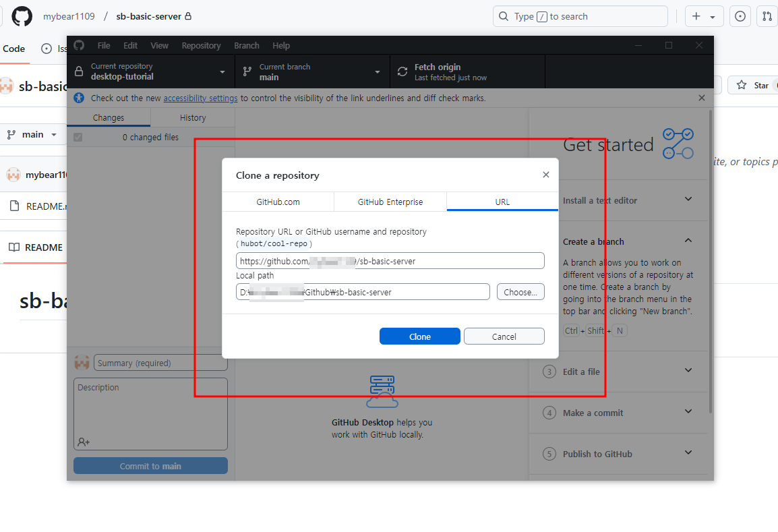Click the server cloud illustration above GitHub Desktop text
Viewport: 778px width, 532px height.
(x=382, y=392)
